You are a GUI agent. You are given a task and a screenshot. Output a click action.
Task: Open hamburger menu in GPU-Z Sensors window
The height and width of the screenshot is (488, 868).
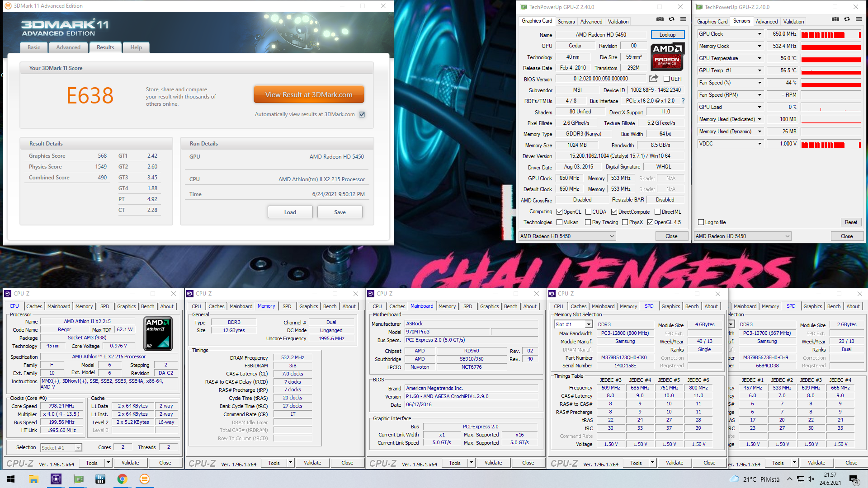click(859, 19)
